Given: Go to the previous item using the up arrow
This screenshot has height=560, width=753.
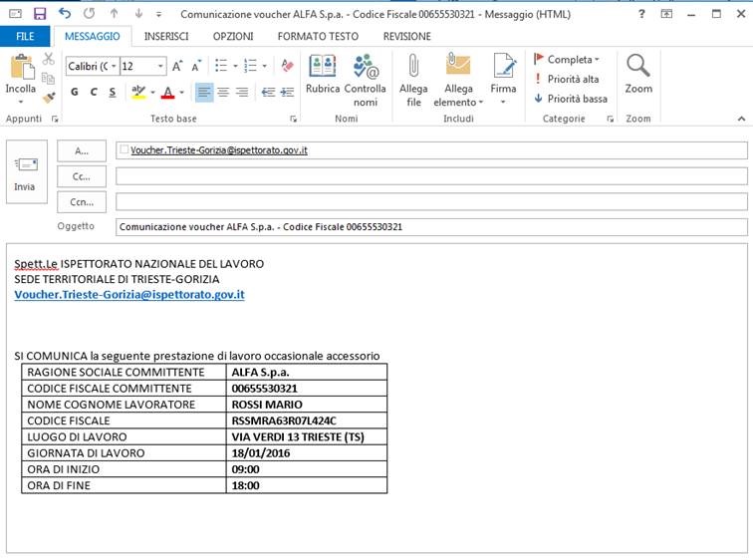Looking at the screenshot, I should click(x=114, y=13).
